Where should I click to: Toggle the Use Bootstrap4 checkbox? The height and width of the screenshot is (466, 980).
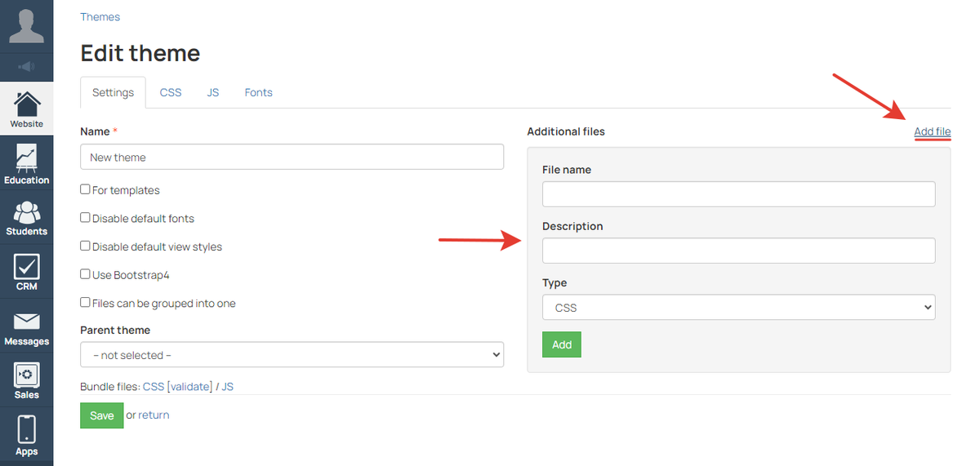pyautogui.click(x=85, y=274)
